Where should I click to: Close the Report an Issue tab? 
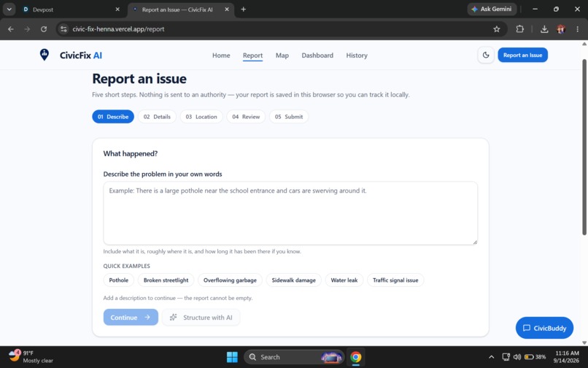(x=227, y=9)
